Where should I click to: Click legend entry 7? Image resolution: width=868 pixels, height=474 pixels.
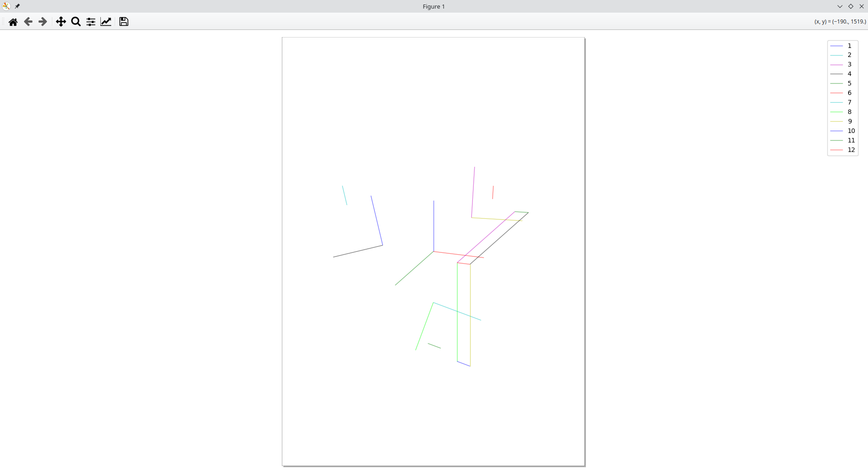841,102
